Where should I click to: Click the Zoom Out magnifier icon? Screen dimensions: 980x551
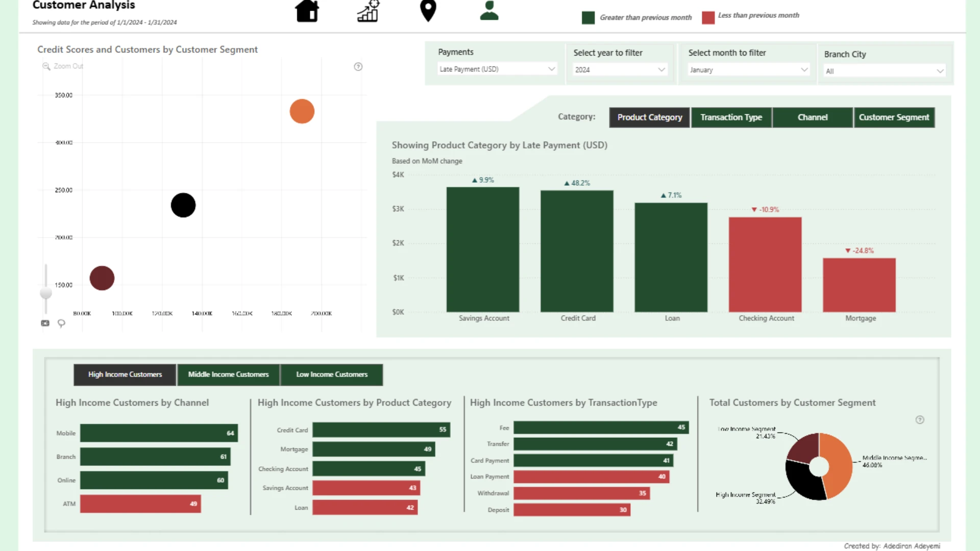[46, 66]
